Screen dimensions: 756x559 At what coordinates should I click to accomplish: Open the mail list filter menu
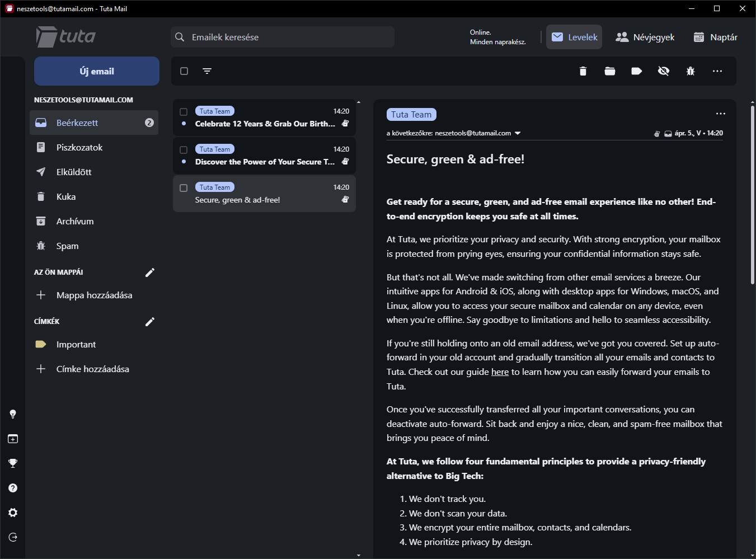coord(207,71)
